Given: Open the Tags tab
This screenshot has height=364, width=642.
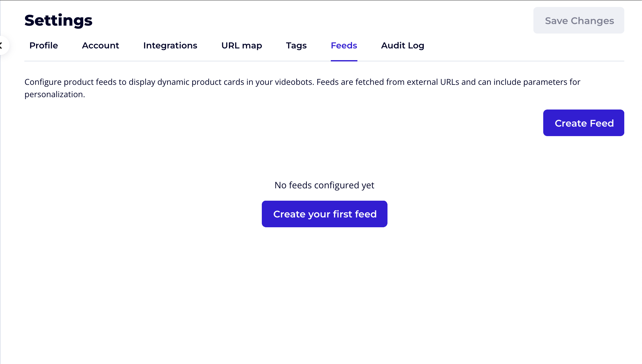Looking at the screenshot, I should [296, 46].
